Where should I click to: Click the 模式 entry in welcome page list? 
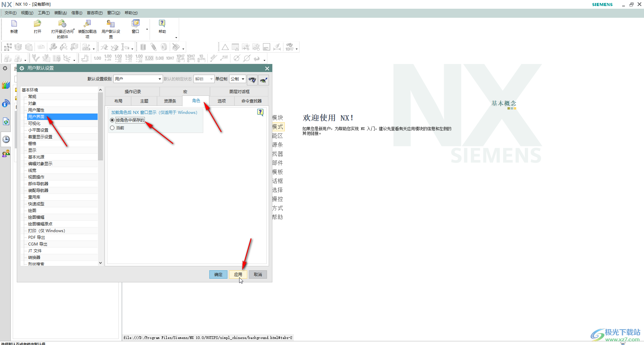(x=278, y=127)
